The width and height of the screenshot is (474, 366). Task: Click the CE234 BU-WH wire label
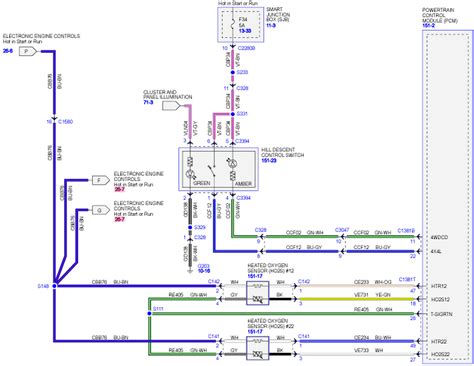pyautogui.click(x=373, y=338)
